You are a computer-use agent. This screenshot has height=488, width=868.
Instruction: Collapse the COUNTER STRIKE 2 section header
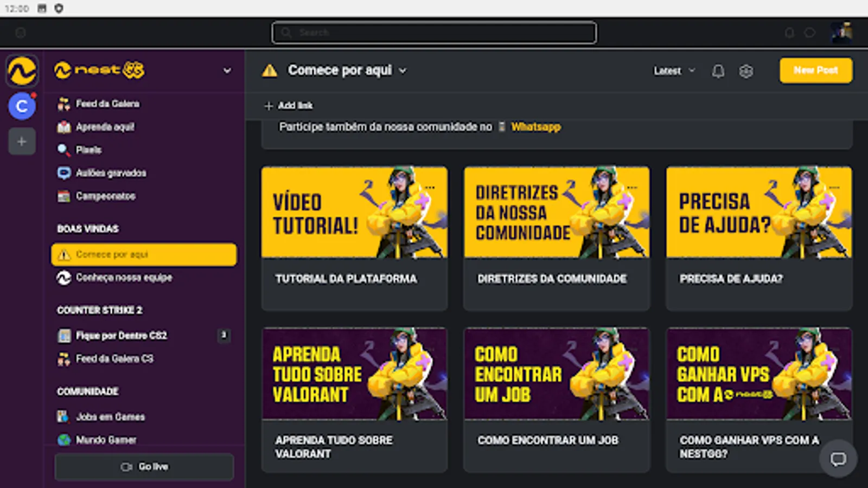[100, 310]
